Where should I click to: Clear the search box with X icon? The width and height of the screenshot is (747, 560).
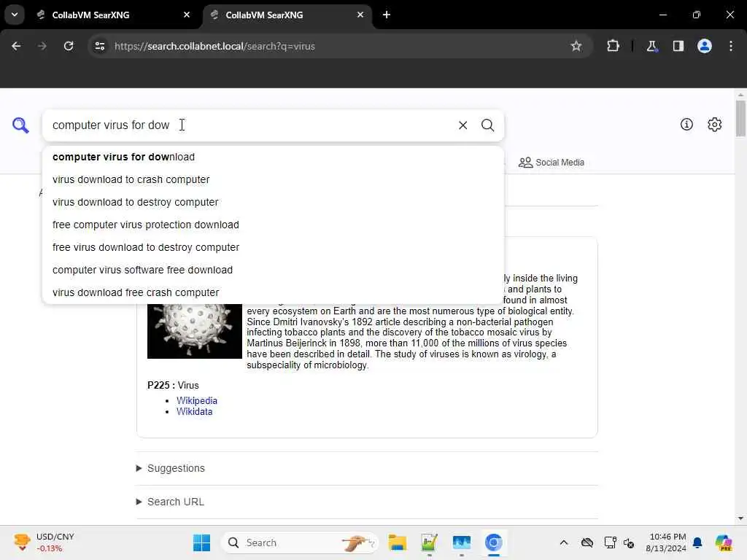[x=462, y=125]
